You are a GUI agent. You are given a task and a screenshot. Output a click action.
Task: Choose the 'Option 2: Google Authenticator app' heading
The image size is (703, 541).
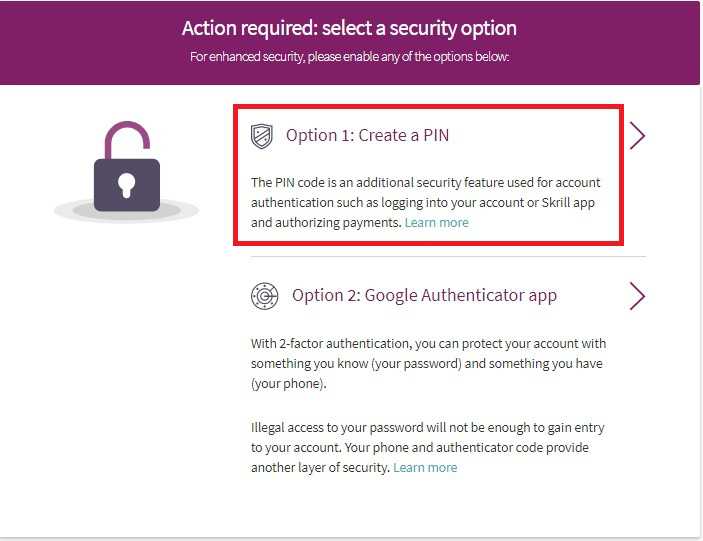tap(424, 295)
